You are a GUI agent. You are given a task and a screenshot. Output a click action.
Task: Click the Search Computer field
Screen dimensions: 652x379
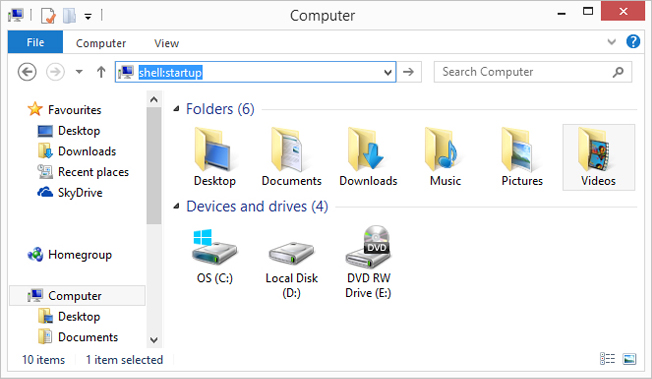[x=533, y=72]
